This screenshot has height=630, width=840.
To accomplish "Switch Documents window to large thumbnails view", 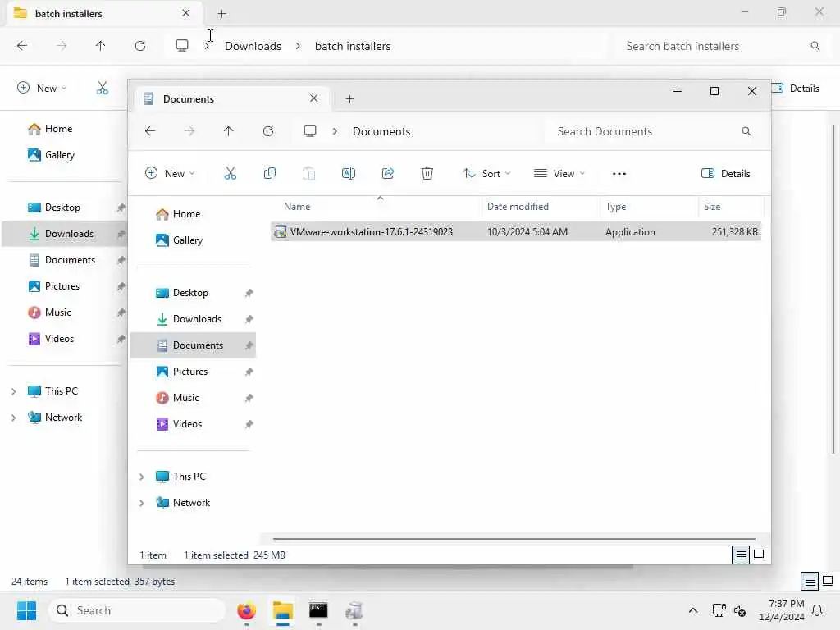I will (x=759, y=555).
